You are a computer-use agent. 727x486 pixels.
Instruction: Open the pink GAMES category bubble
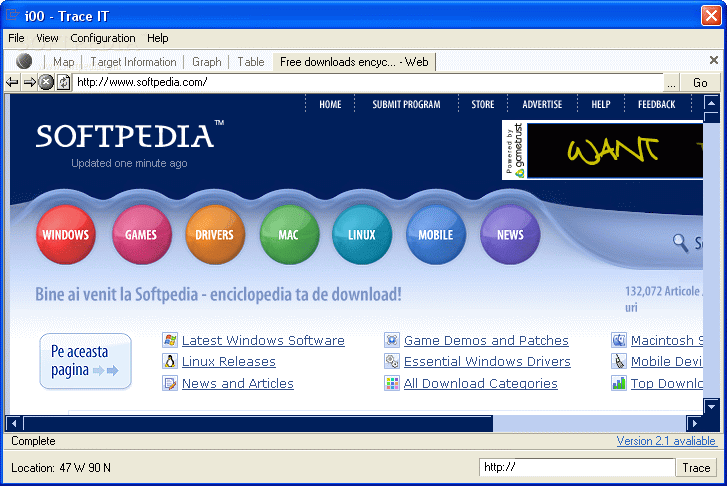click(141, 235)
